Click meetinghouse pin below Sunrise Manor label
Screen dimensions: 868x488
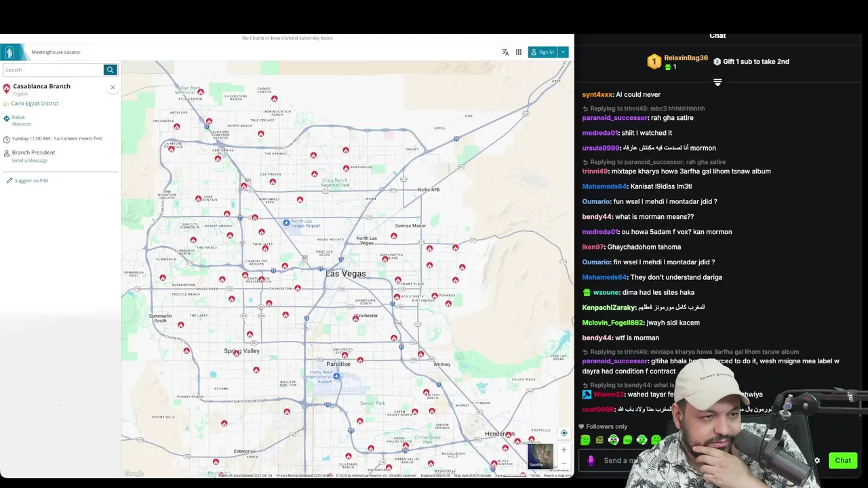coord(394,237)
